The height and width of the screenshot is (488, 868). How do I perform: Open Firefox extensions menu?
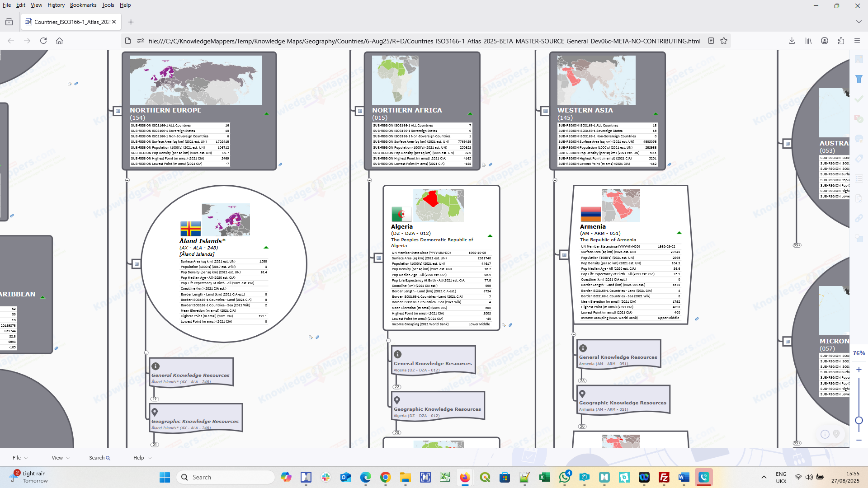[841, 41]
